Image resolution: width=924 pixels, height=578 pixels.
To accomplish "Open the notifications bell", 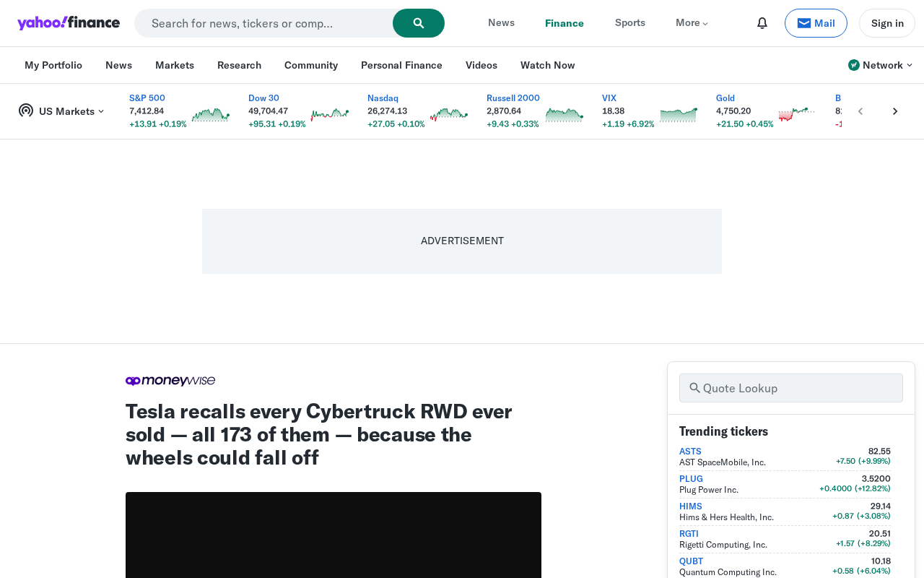I will tap(762, 23).
